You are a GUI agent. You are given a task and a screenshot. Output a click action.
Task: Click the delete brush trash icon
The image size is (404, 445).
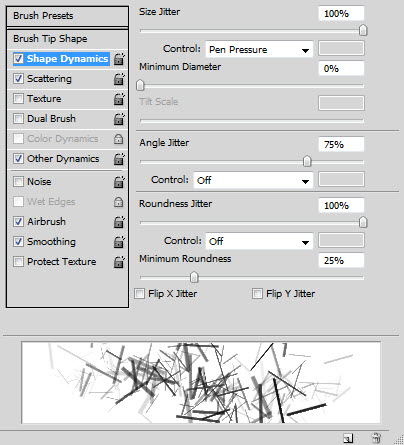point(376,438)
